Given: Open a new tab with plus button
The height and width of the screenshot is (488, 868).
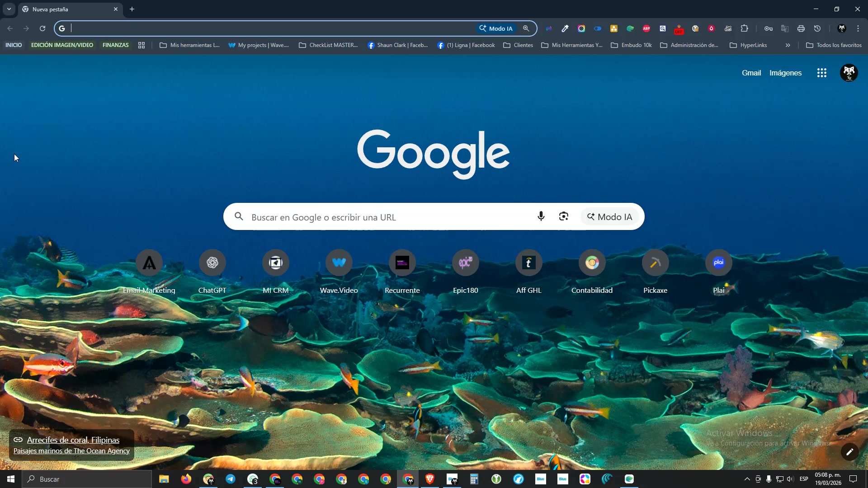Looking at the screenshot, I should coord(132,9).
